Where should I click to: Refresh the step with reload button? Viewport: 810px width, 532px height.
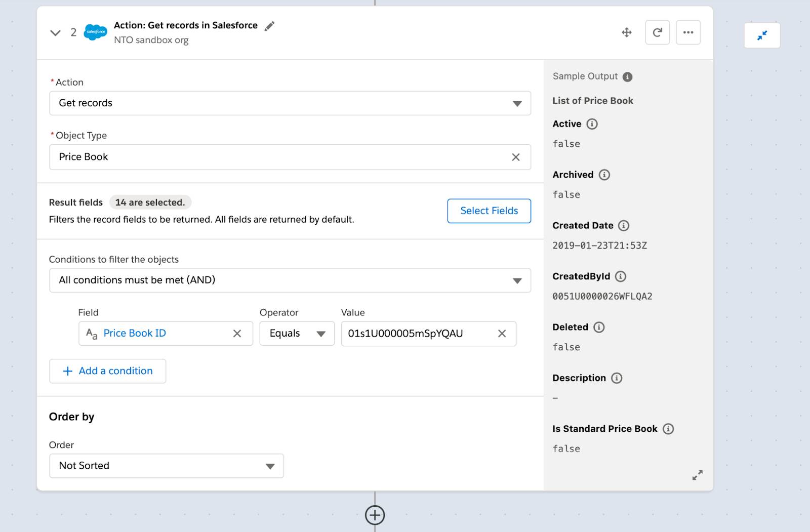(658, 32)
